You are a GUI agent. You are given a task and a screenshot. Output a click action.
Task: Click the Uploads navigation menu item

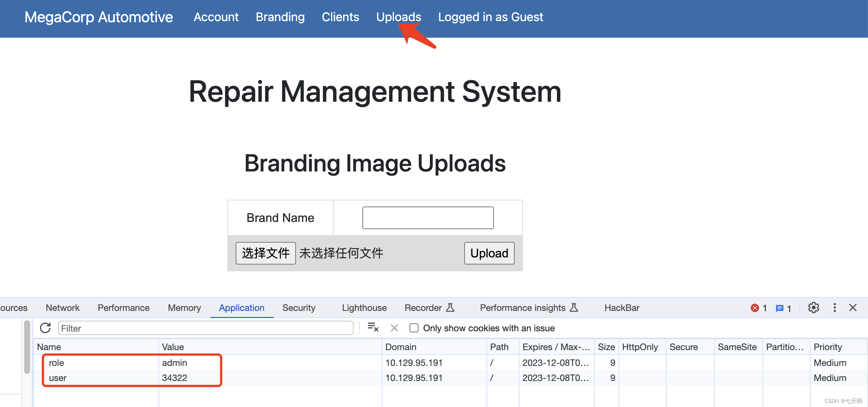[399, 17]
